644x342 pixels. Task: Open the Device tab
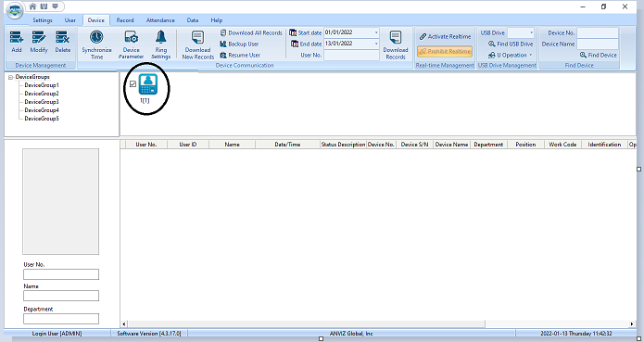click(96, 20)
